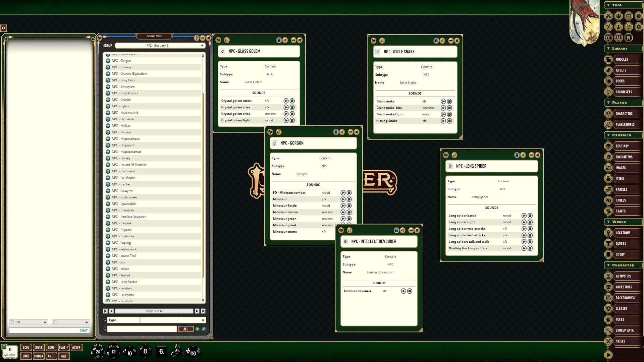Screen dimensions: 644x362
Task: Open the Options gear tool
Action: (x=639, y=27)
